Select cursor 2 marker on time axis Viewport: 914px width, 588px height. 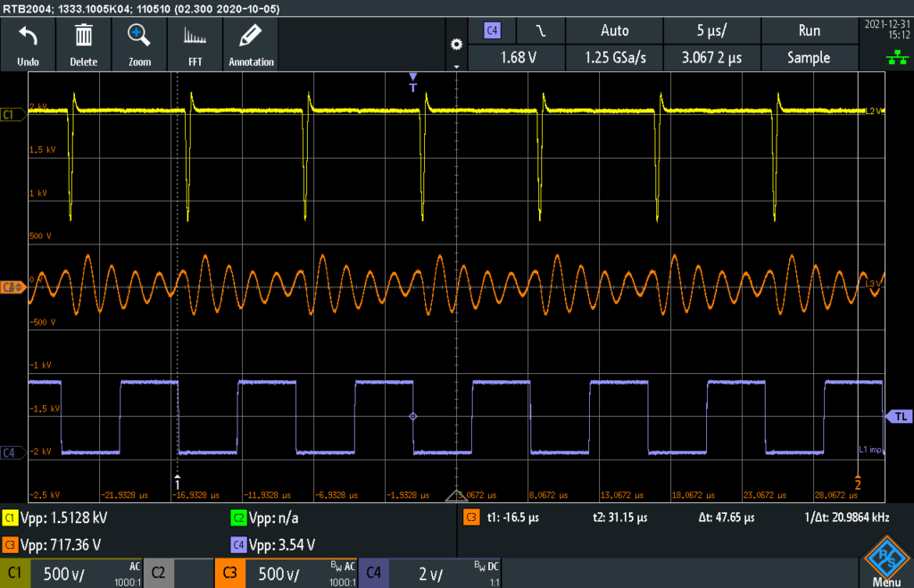click(858, 481)
